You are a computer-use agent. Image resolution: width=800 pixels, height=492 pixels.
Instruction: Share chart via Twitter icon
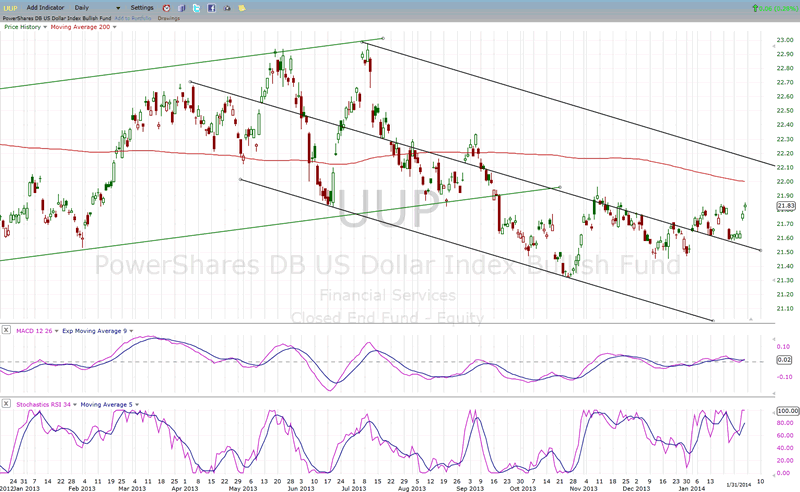(x=196, y=8)
